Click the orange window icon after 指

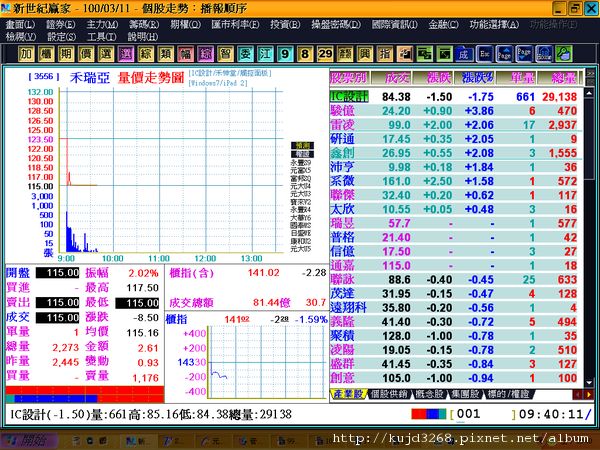click(404, 54)
